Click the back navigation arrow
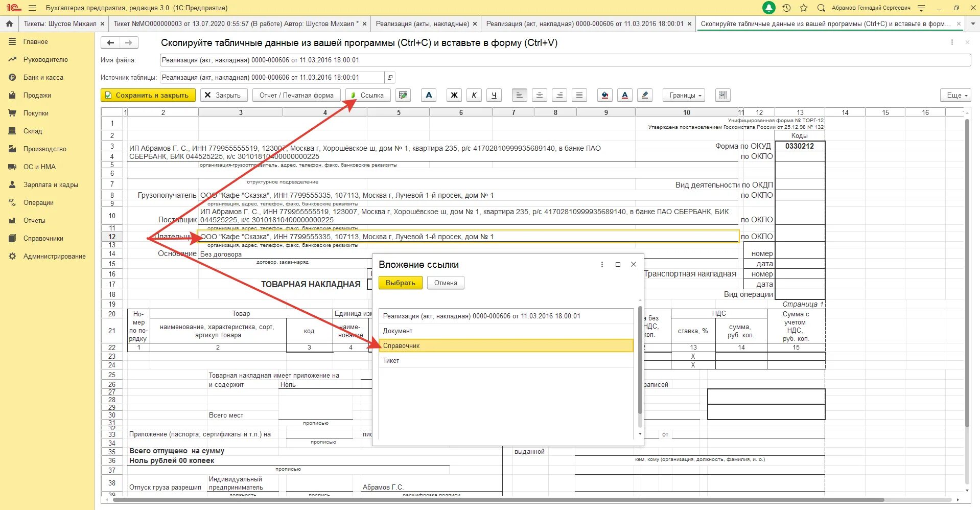 click(x=110, y=42)
